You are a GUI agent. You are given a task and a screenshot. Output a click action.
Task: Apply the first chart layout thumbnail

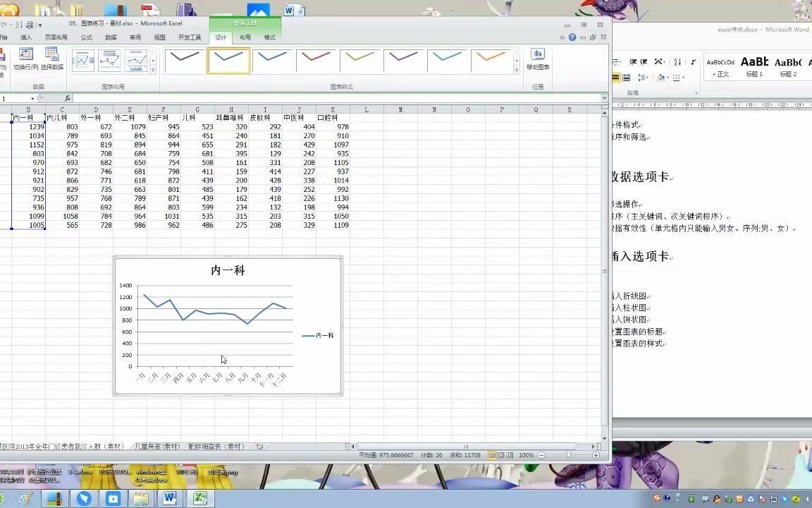83,60
